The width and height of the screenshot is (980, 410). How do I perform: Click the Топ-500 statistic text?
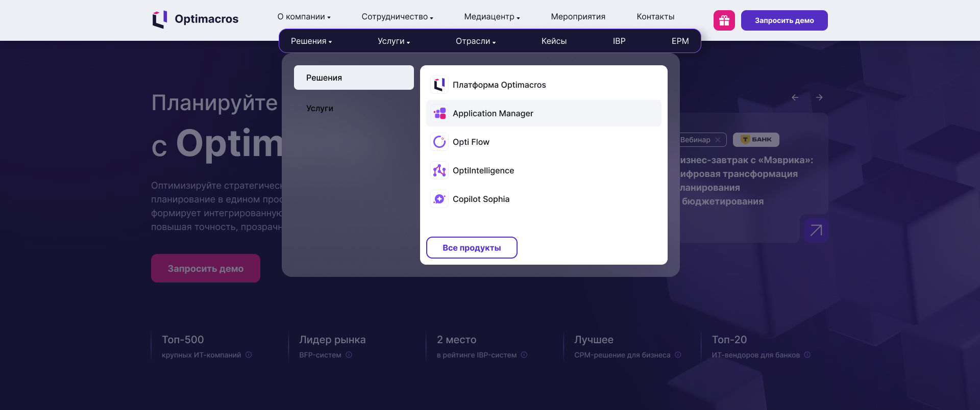tap(183, 340)
